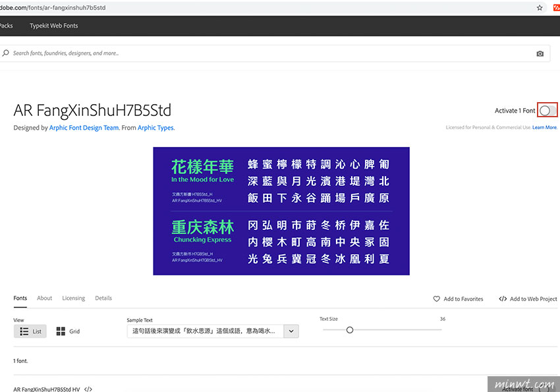Click the code icon for Add to Web Project
Viewport: 560px width, 392px height.
point(503,298)
